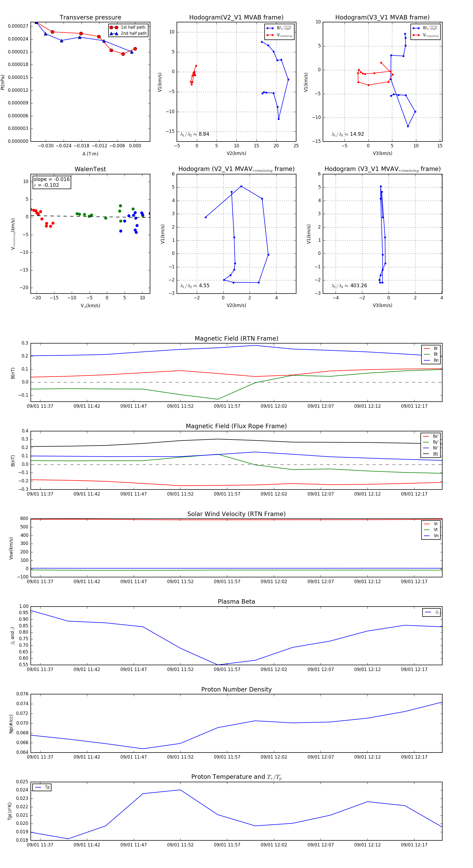Click the eigenvalue ratio value 8.84
Image resolution: width=473 pixels, height=868 pixels.
click(204, 134)
